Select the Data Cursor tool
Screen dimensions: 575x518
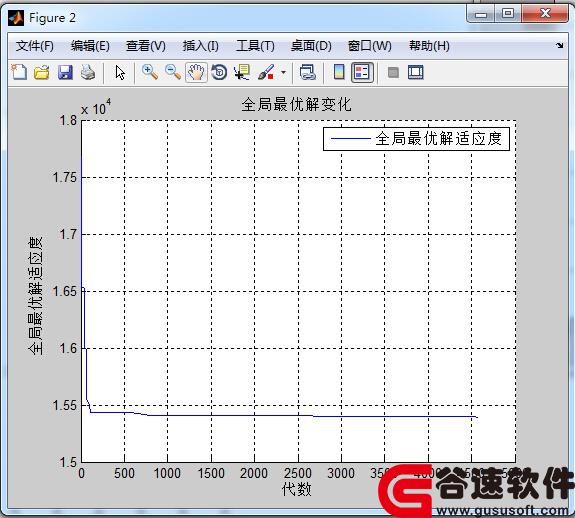[242, 72]
